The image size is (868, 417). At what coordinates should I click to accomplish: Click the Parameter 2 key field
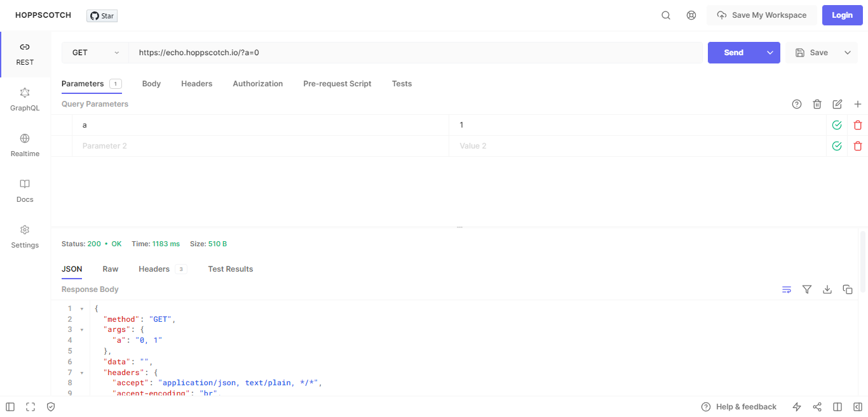261,146
